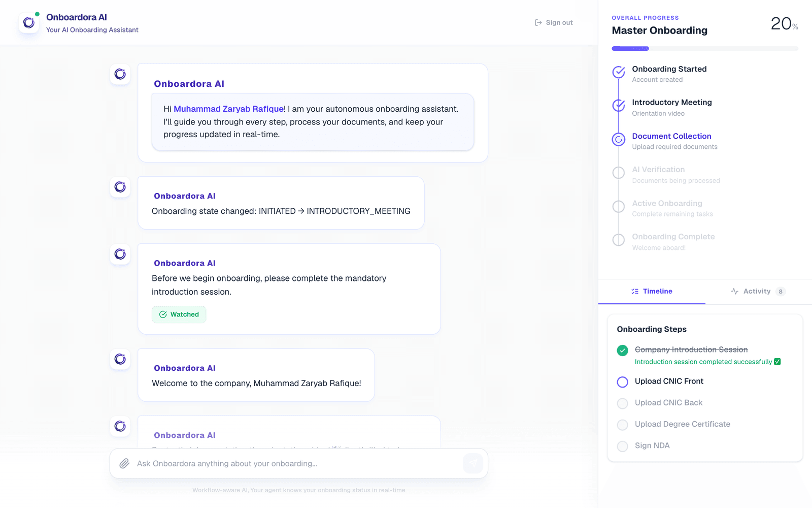Click the avatar beside introduction session message
812x508 pixels.
coord(120,254)
